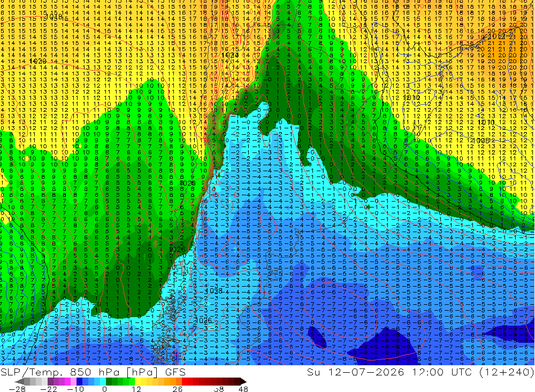Click the 1024 isobar label
The height and width of the screenshot is (392, 535).
coord(230,55)
